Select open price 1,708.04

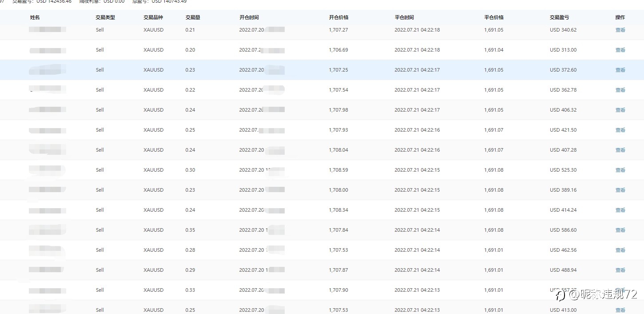[338, 150]
